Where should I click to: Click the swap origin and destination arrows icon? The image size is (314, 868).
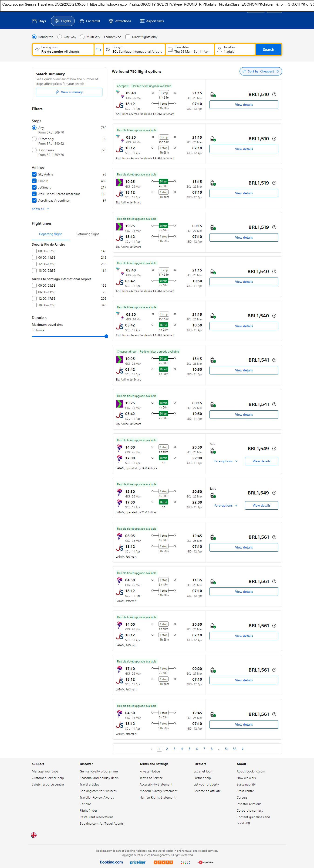click(99, 50)
